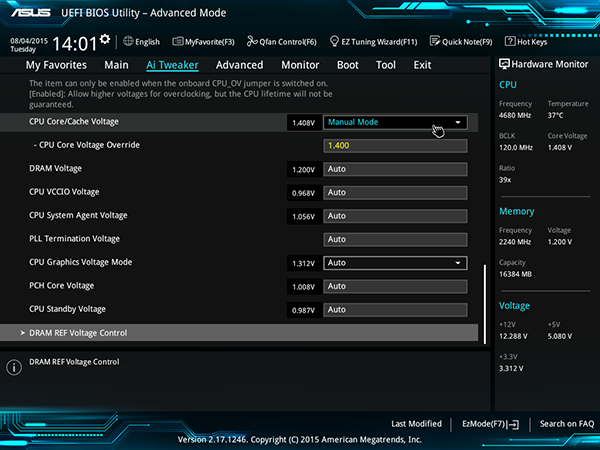This screenshot has width=600, height=450.
Task: Open the clock settings gear icon
Action: point(105,39)
